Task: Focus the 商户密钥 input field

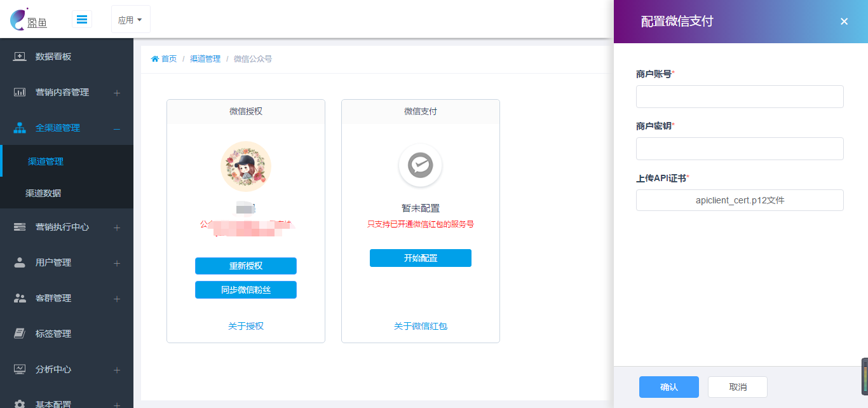Action: point(740,149)
